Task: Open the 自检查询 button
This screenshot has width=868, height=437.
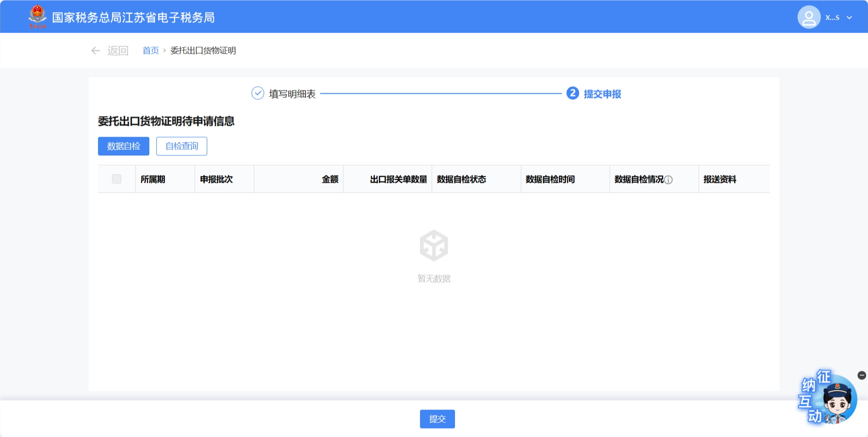Action: [182, 146]
